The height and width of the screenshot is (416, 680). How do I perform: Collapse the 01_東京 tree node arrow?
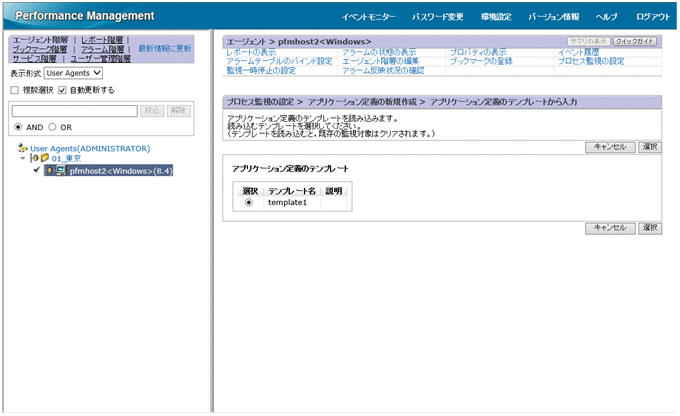(23, 158)
